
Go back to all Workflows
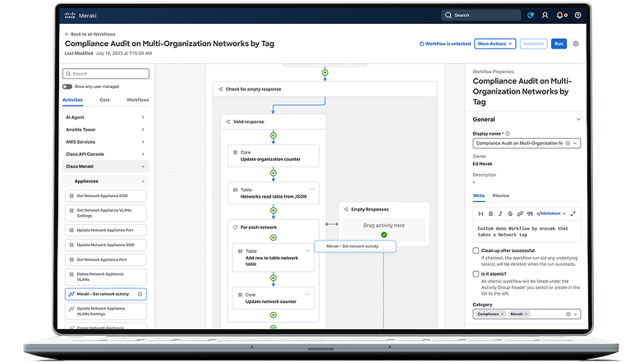pyautogui.click(x=90, y=34)
